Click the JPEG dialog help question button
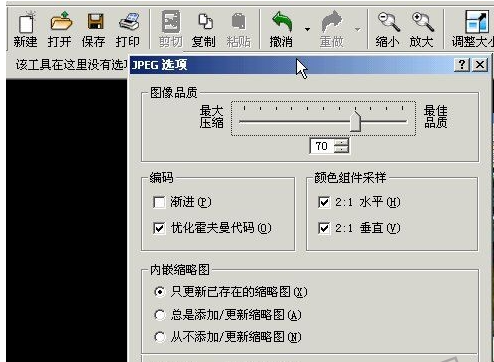 462,64
